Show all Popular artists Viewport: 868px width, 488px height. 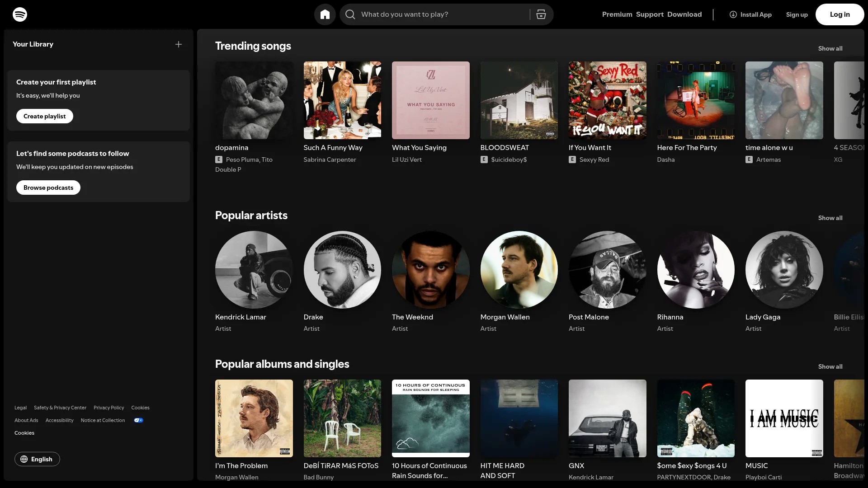coord(830,218)
